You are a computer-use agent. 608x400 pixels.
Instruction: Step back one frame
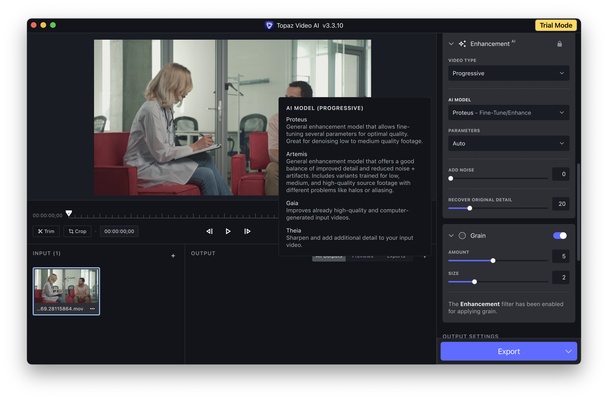209,231
